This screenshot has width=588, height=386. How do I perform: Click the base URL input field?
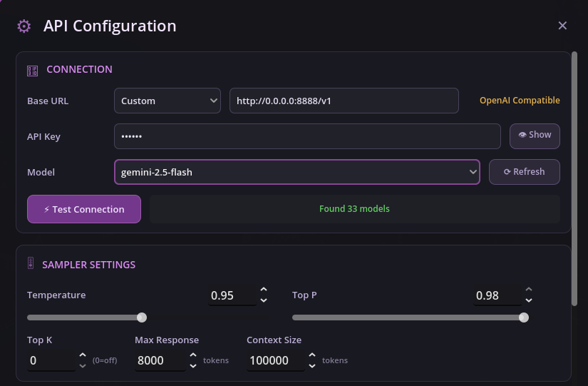(x=344, y=101)
